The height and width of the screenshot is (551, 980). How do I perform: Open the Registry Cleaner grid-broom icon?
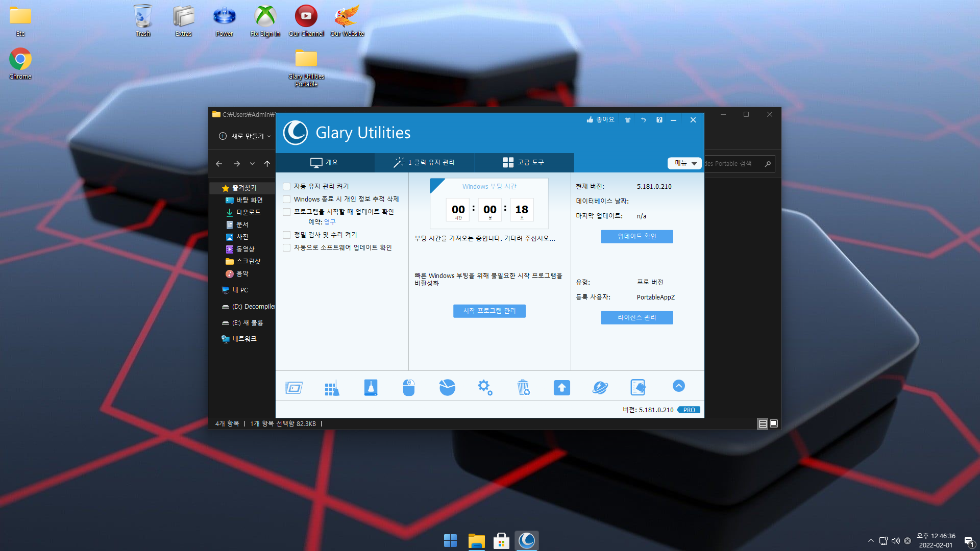tap(332, 388)
